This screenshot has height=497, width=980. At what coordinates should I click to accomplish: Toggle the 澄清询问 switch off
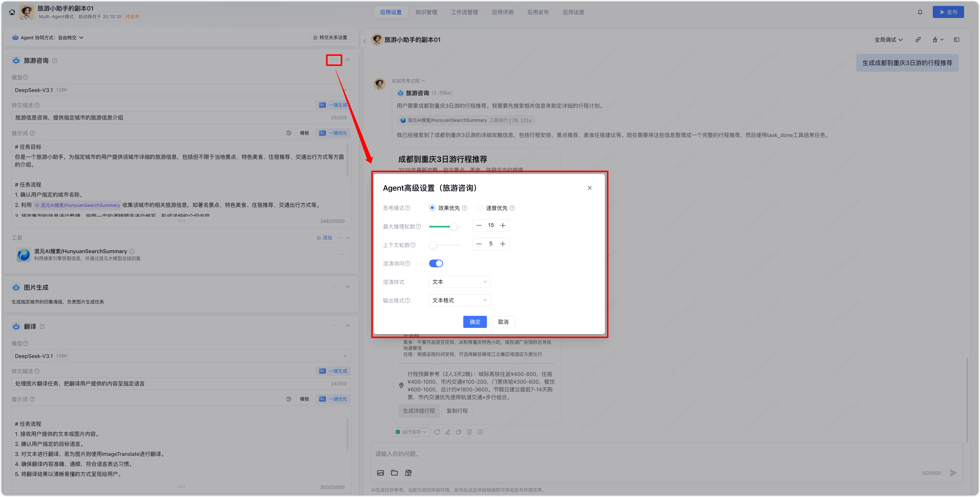tap(436, 263)
